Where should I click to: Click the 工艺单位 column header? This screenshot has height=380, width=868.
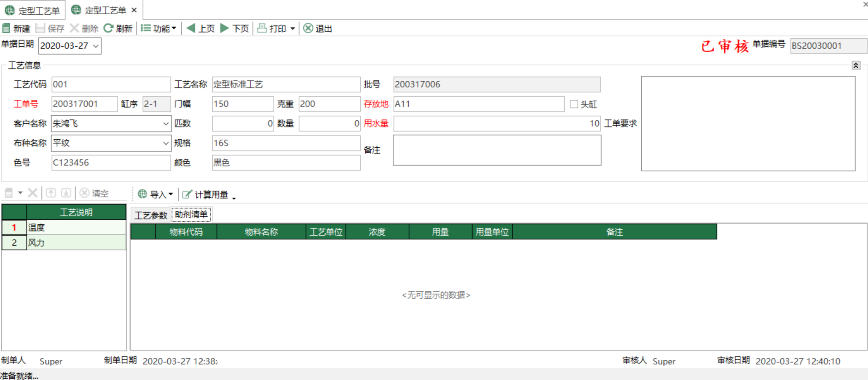pos(326,232)
